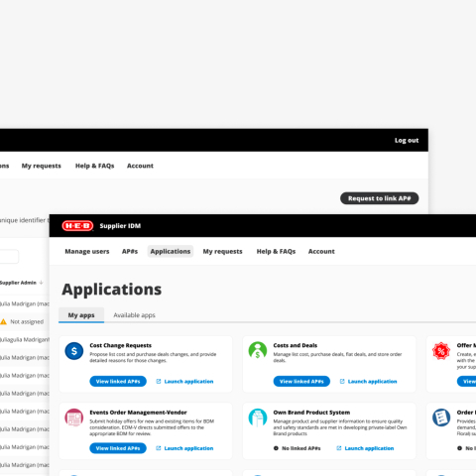Click the blue order document icon
This screenshot has height=476, width=476.
pos(441,417)
